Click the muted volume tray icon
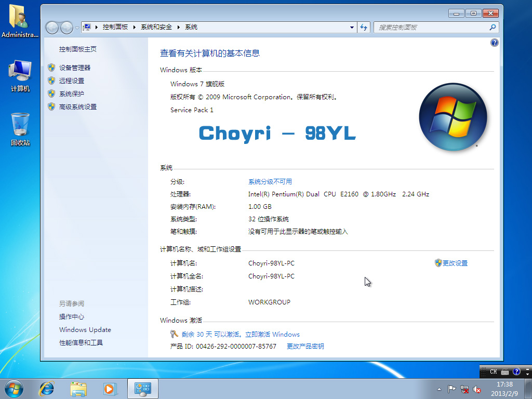The image size is (532, 399). (477, 389)
